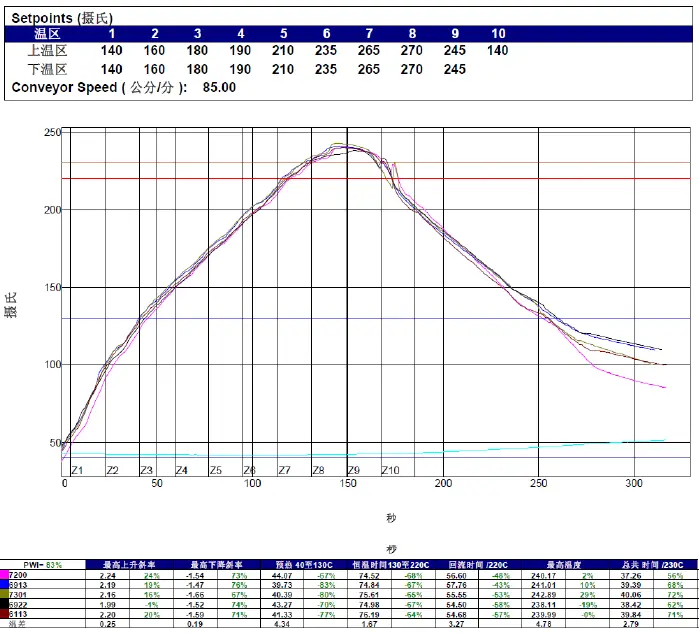Click probe 6922 peak temperature 238.11
This screenshot has height=633, width=699.
click(x=543, y=605)
